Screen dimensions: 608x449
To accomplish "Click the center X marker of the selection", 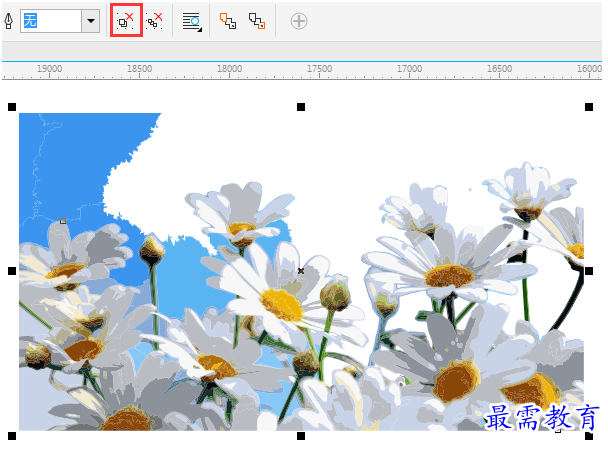I will click(301, 271).
